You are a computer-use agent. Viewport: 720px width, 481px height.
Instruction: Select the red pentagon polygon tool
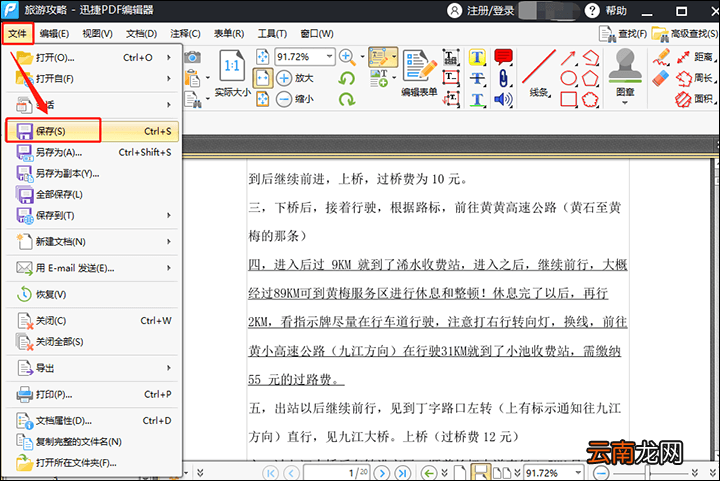point(591,78)
